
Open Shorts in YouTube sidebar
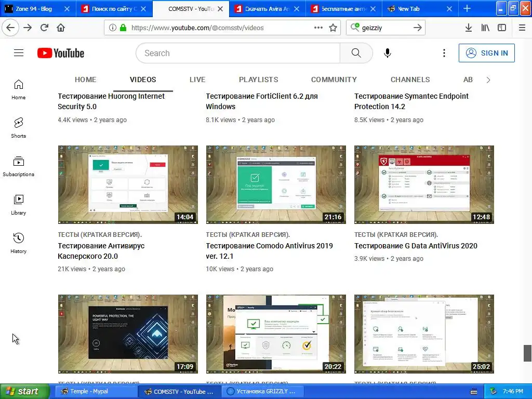(18, 128)
